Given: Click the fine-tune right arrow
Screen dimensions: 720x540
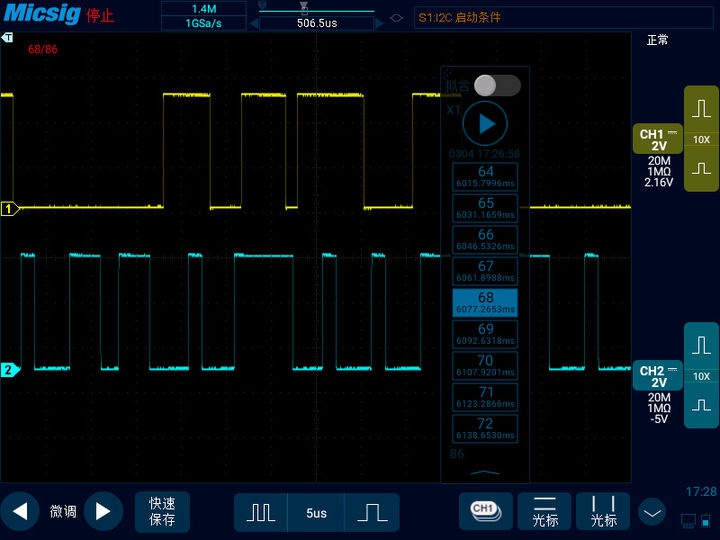Looking at the screenshot, I should click(x=103, y=512).
